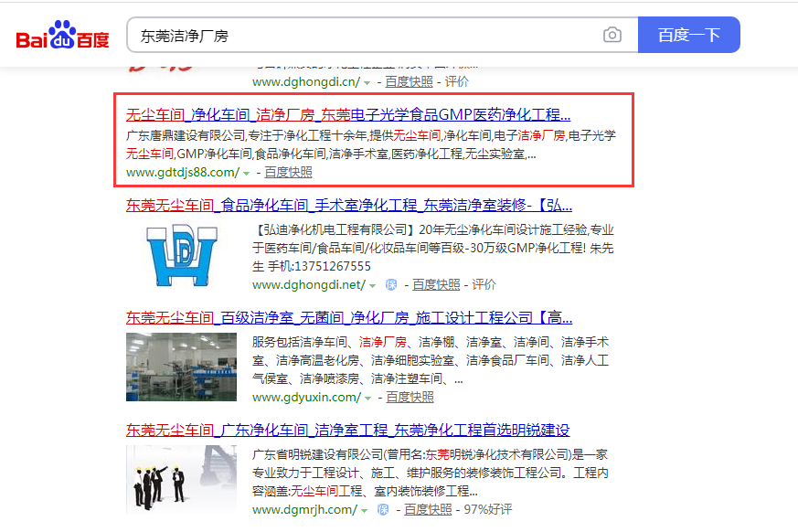The height and width of the screenshot is (532, 798).
Task: Open the result titled 无尘车间_净化车间_洁净厂房
Action: (347, 116)
